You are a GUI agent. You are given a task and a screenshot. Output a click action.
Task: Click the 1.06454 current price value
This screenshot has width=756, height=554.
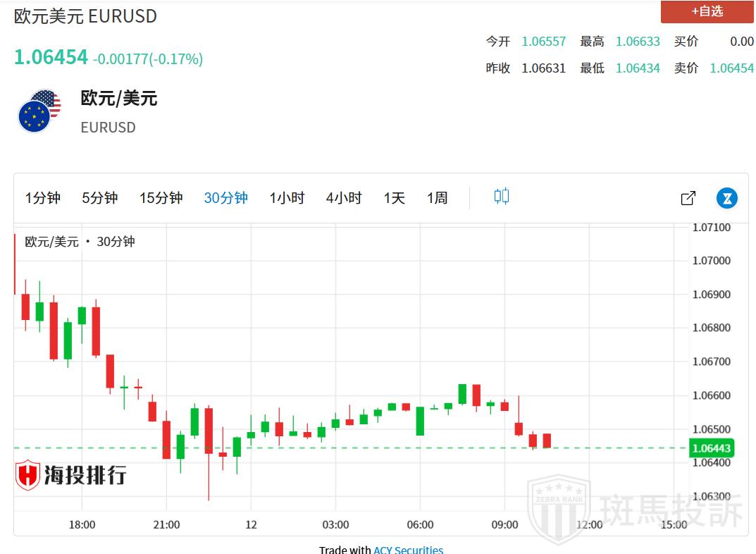[x=51, y=57]
